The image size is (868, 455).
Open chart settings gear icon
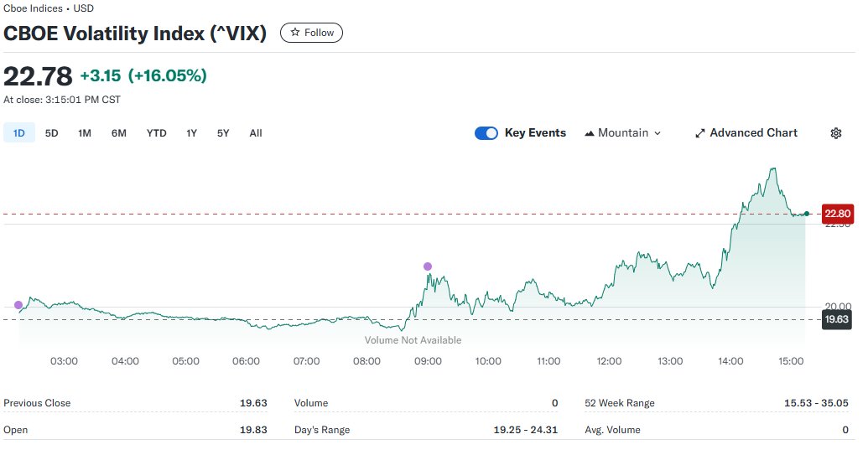(836, 133)
